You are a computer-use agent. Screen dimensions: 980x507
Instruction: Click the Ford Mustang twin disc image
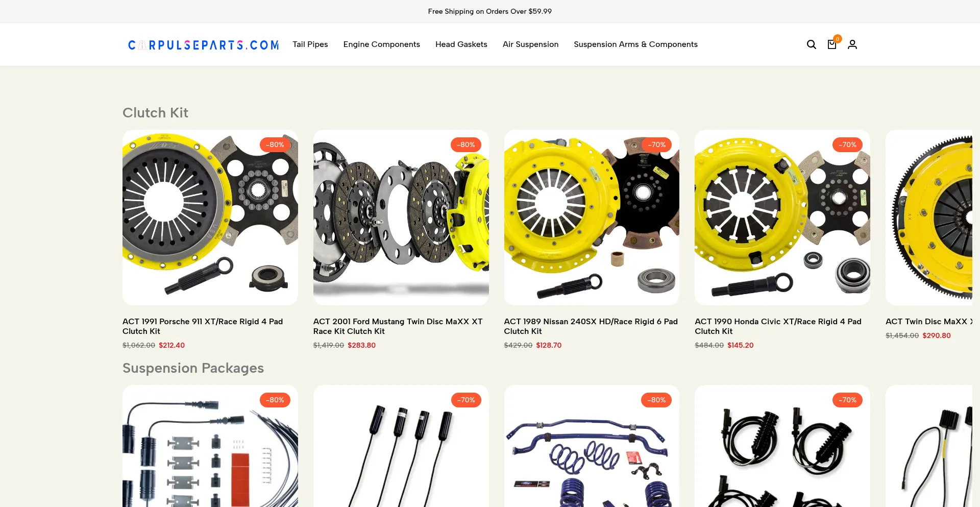[401, 218]
